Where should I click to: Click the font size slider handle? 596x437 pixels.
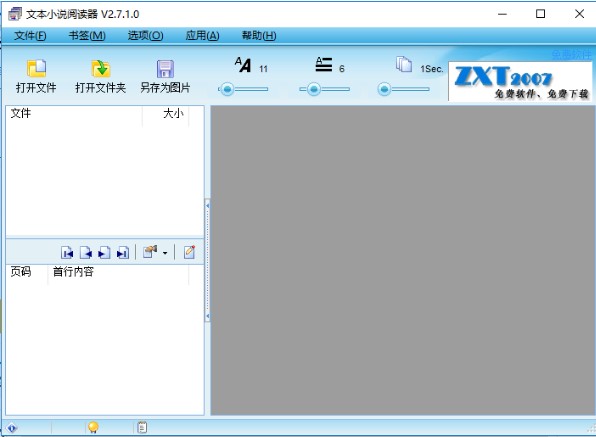[227, 89]
